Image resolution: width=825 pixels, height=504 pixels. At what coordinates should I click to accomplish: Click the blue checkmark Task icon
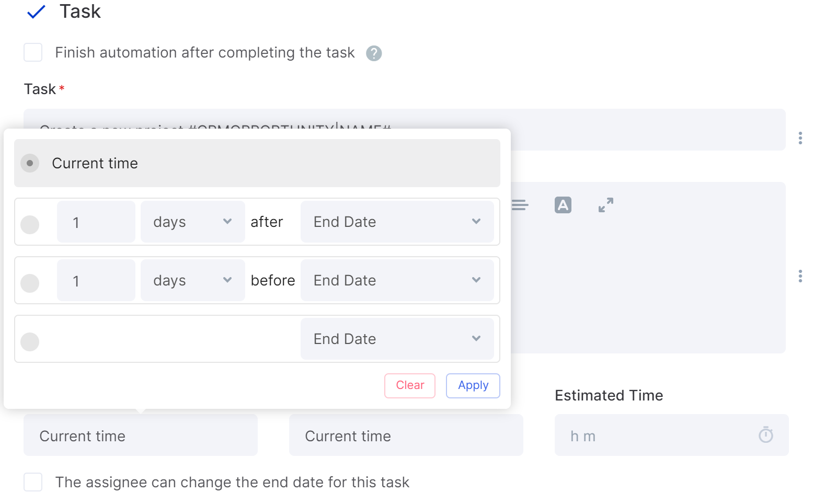[x=36, y=12]
